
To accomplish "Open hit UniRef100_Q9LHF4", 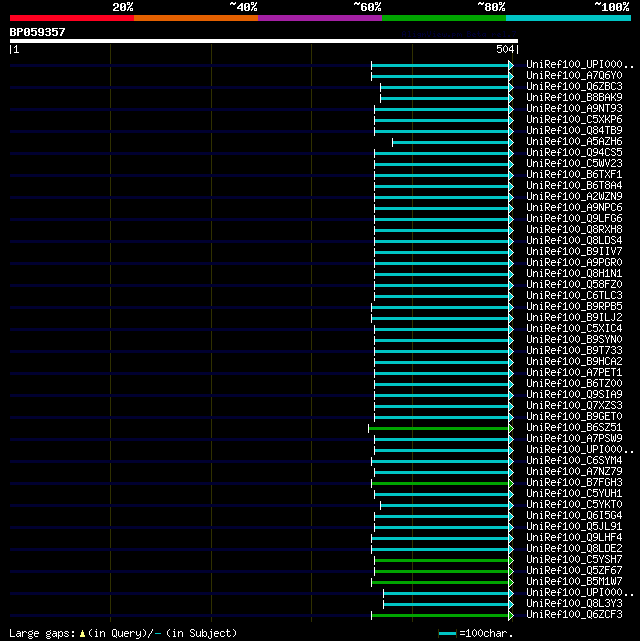I will pos(574,538).
